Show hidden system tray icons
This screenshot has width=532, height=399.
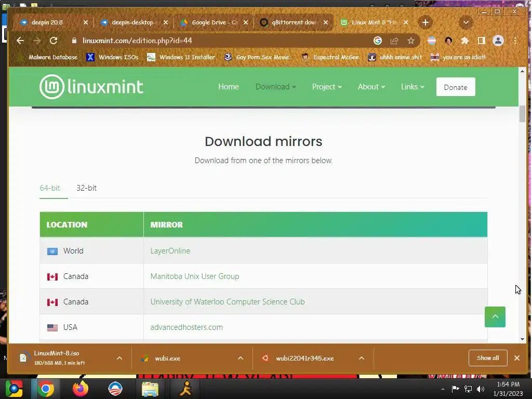[x=443, y=389]
